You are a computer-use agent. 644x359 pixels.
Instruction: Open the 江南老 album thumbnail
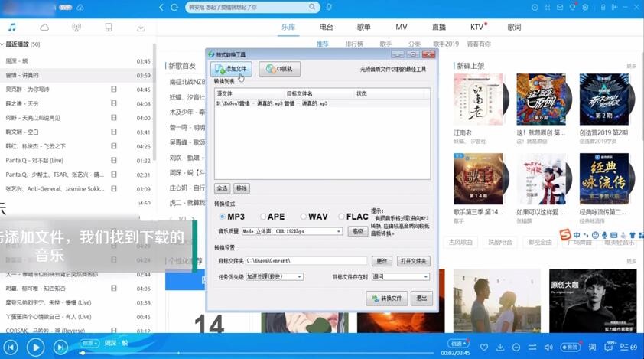pyautogui.click(x=479, y=100)
